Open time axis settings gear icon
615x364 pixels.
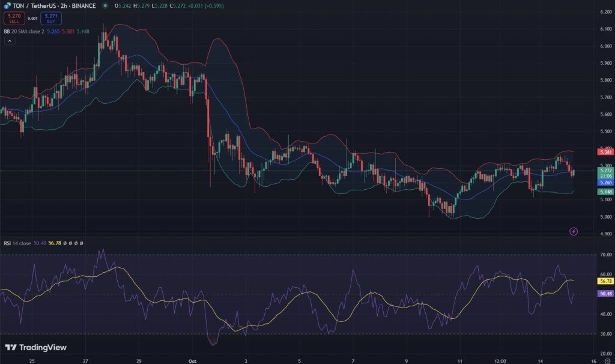tap(607, 362)
